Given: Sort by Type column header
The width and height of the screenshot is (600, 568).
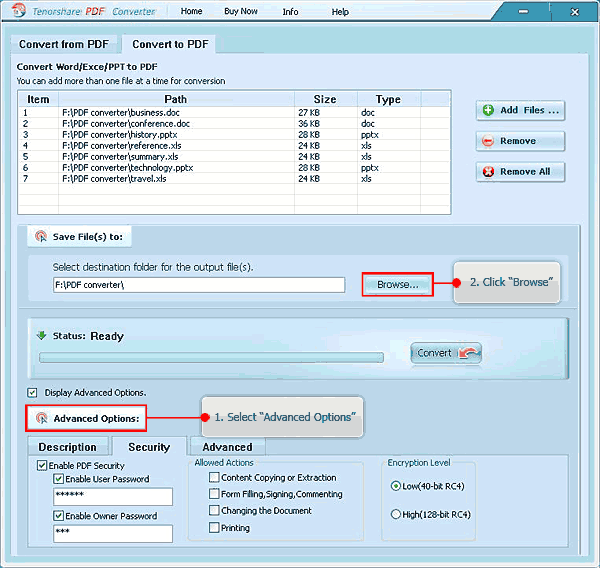Looking at the screenshot, I should (389, 99).
